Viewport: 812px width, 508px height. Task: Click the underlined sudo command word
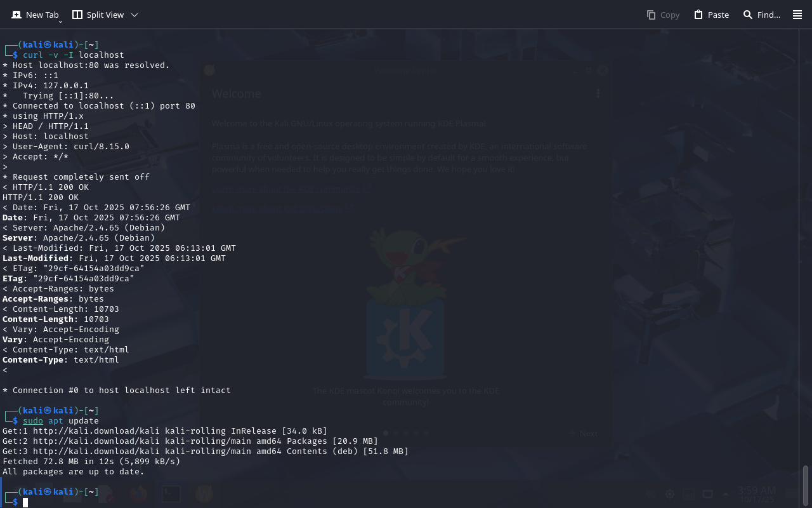[33, 421]
